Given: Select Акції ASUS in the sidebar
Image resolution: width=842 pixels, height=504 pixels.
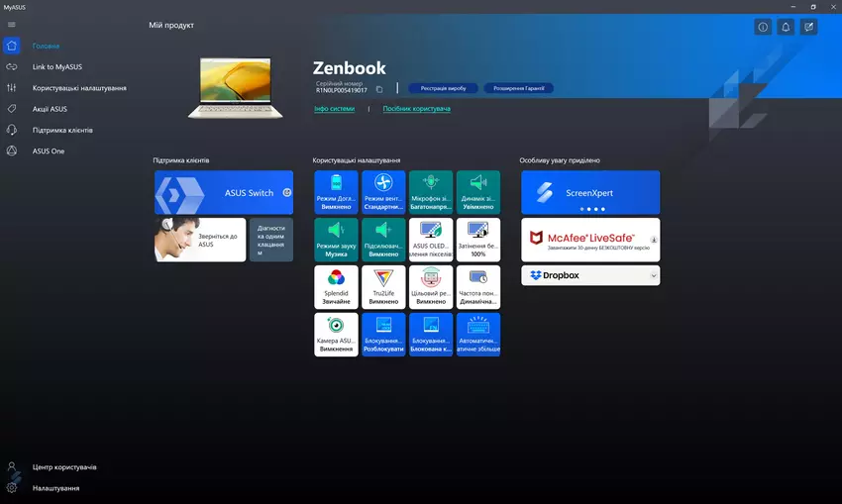Looking at the screenshot, I should pyautogui.click(x=50, y=109).
